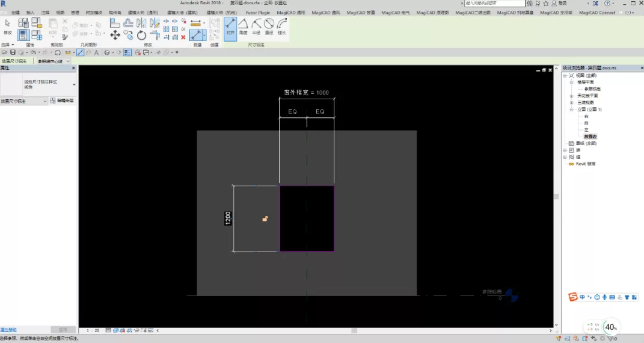Select the Arc Length (弧长) dimension tool

coord(282,27)
